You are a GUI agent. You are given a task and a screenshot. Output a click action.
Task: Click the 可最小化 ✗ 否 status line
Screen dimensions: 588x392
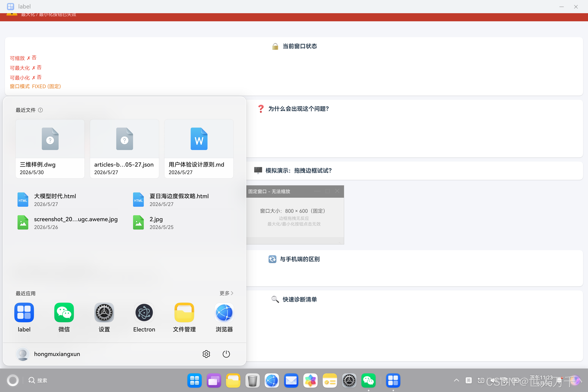(26, 77)
